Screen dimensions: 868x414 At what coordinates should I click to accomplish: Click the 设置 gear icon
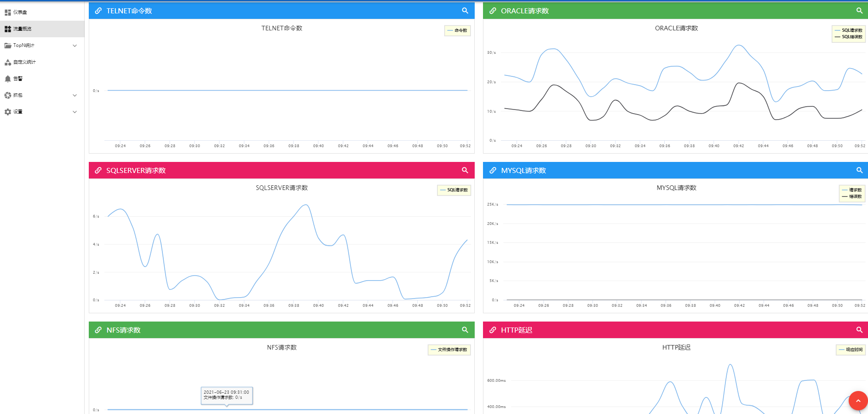pos(8,112)
